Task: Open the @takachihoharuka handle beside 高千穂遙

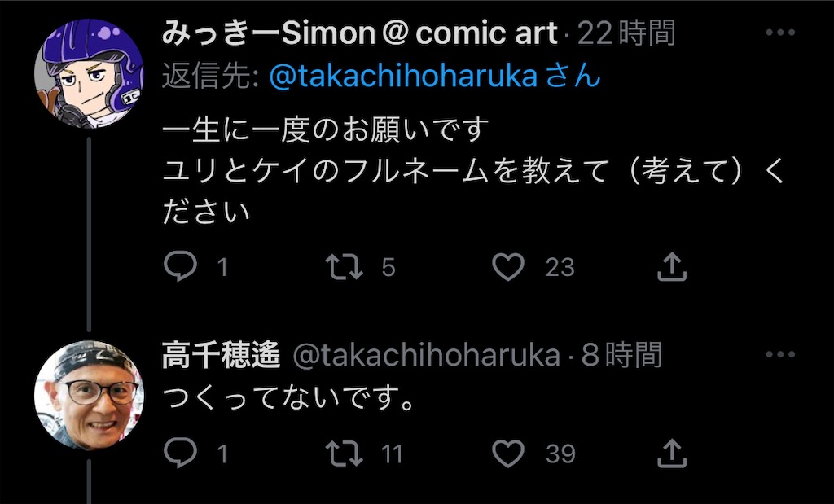Action: [x=427, y=356]
